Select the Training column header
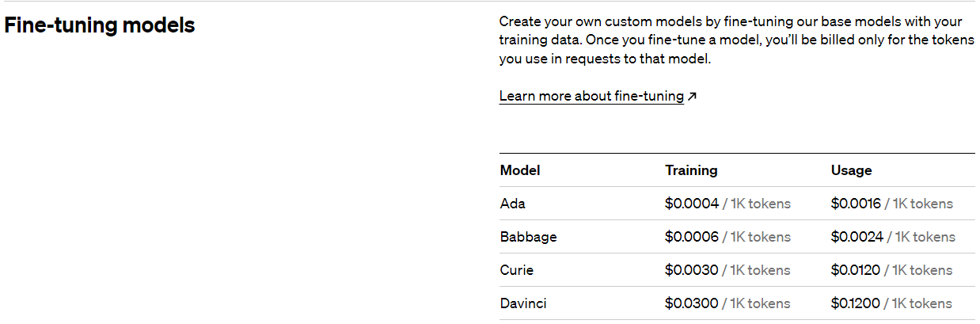The image size is (980, 324). pyautogui.click(x=691, y=170)
